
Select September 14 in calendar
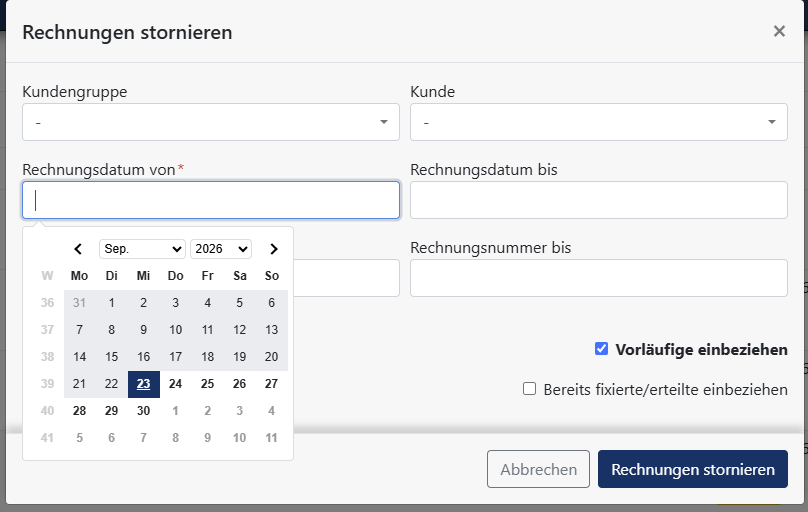[x=79, y=357]
